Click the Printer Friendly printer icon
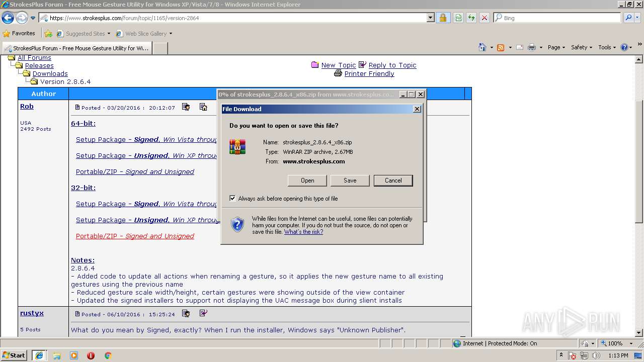Screen dimensions: 644x362 338,73
